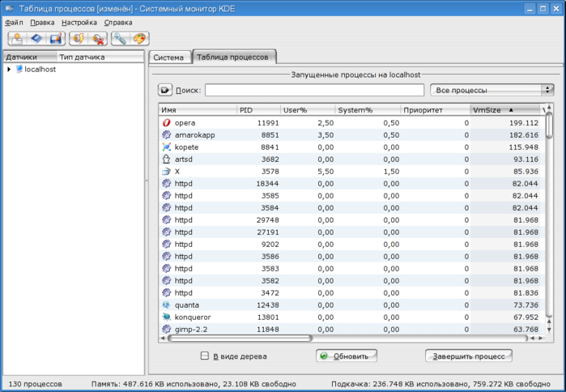Screen dimensions: 566x392
Task: Select the Таблица процессов tab
Action: [x=233, y=57]
